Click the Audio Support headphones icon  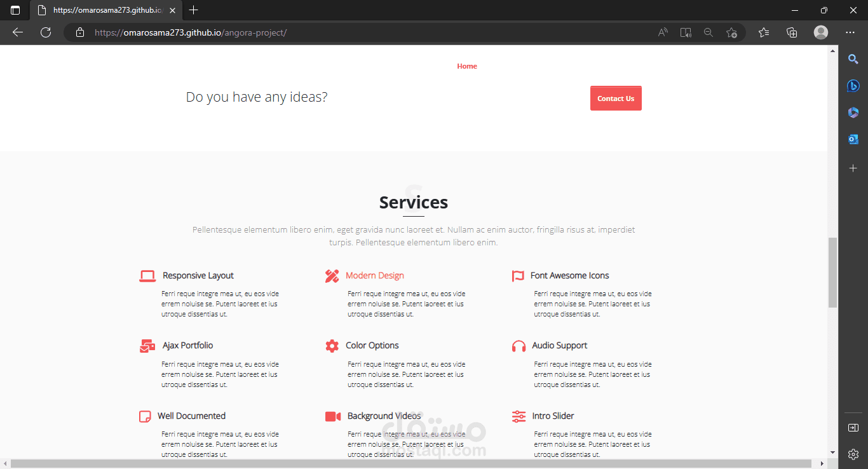519,346
